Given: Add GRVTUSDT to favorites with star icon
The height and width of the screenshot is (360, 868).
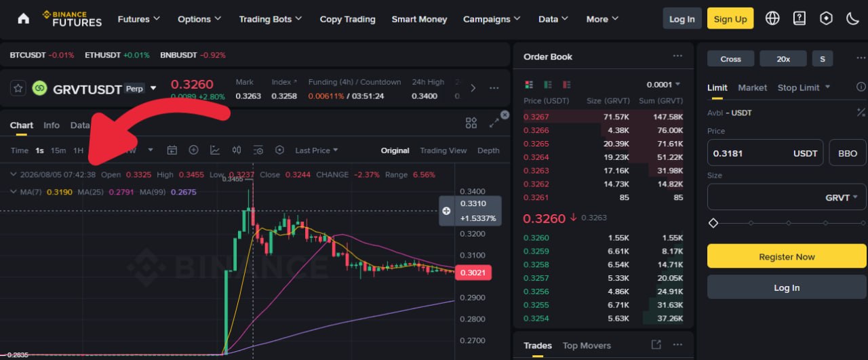Looking at the screenshot, I should pos(18,88).
